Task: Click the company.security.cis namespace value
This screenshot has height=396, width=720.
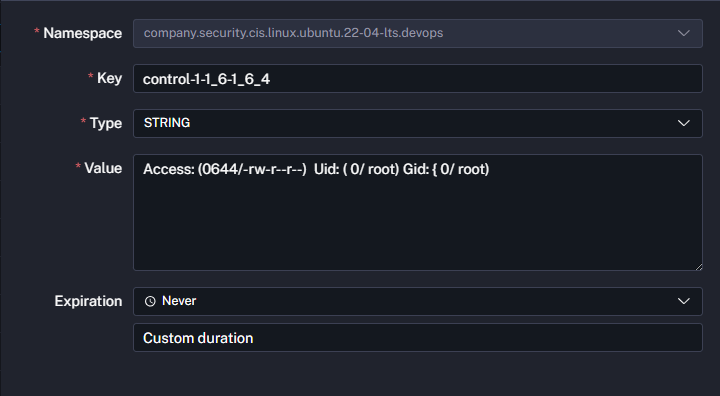Action: (293, 33)
